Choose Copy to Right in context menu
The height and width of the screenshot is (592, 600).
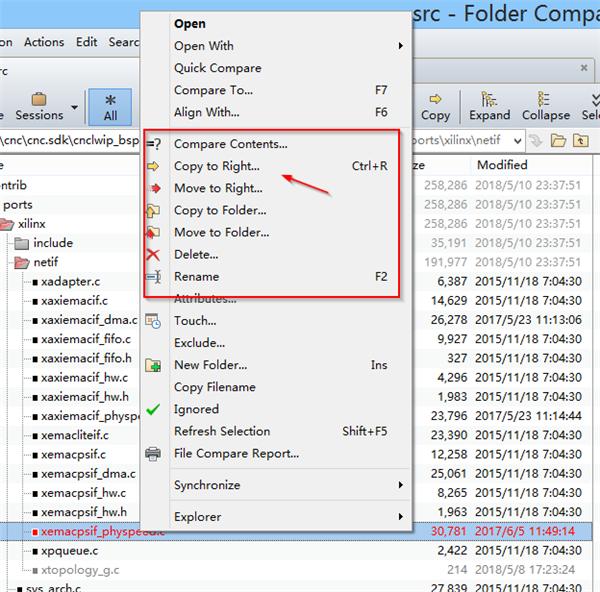pos(217,166)
